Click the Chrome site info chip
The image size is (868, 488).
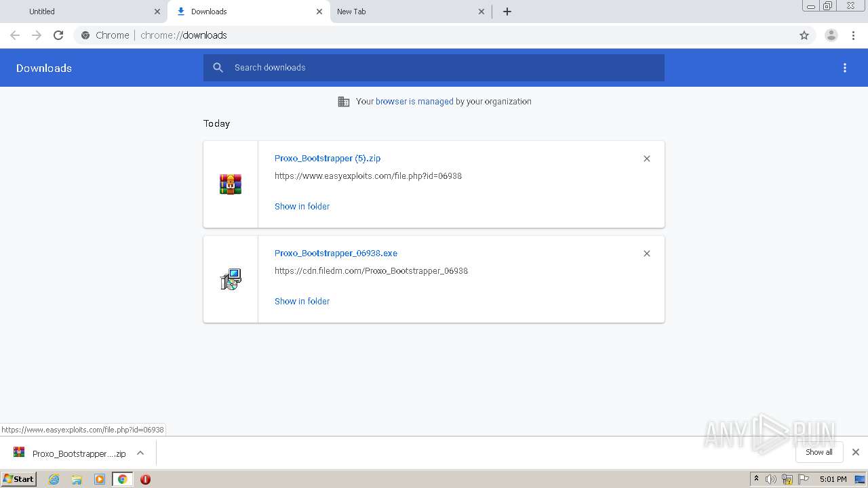coord(105,35)
